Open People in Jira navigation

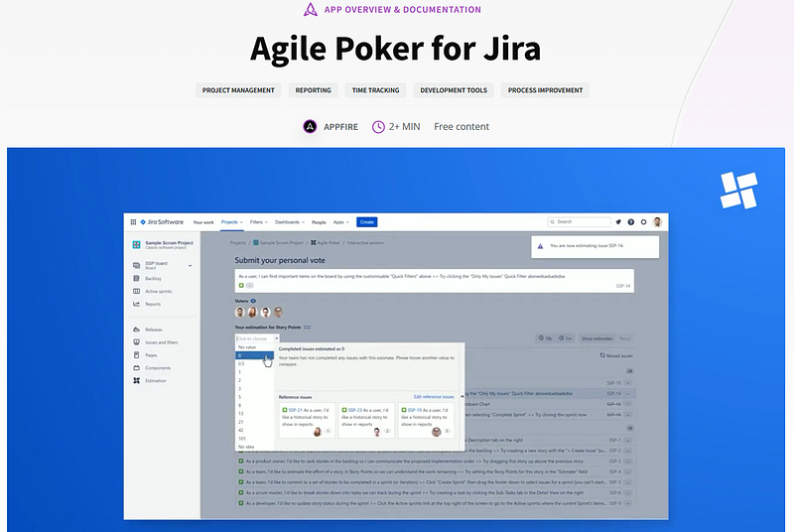[319, 221]
